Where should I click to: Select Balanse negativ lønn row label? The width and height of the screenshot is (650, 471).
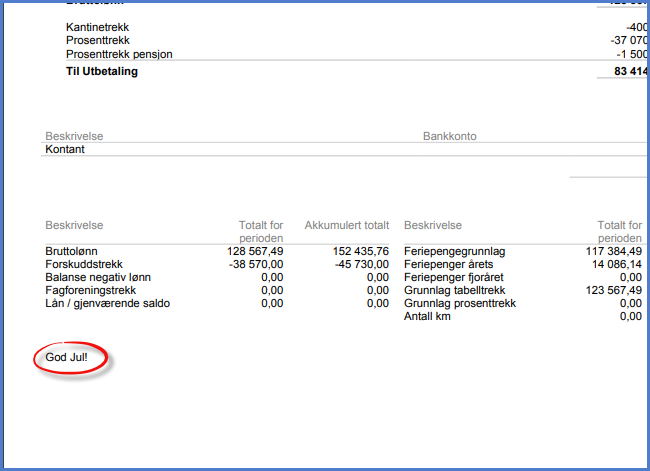pos(98,277)
